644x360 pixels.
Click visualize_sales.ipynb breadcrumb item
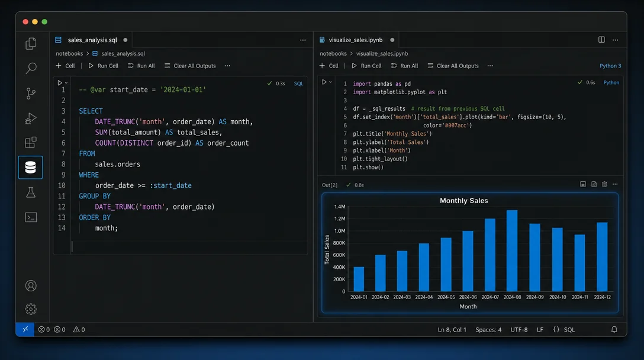pyautogui.click(x=382, y=53)
